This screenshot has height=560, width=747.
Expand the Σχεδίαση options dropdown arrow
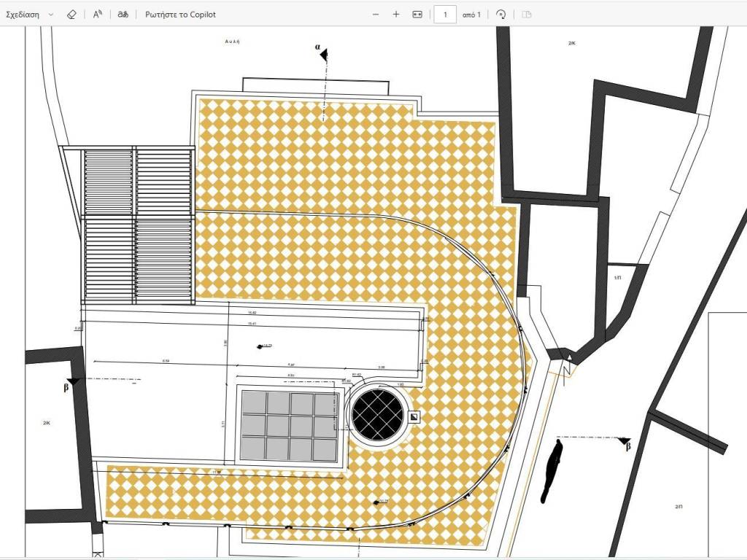(x=50, y=14)
